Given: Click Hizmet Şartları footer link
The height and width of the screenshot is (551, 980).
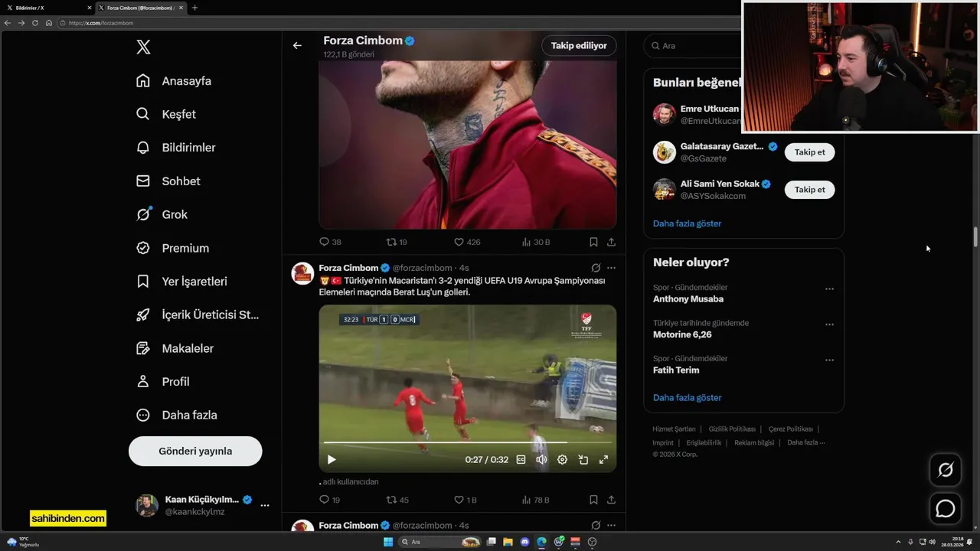Looking at the screenshot, I should 674,429.
